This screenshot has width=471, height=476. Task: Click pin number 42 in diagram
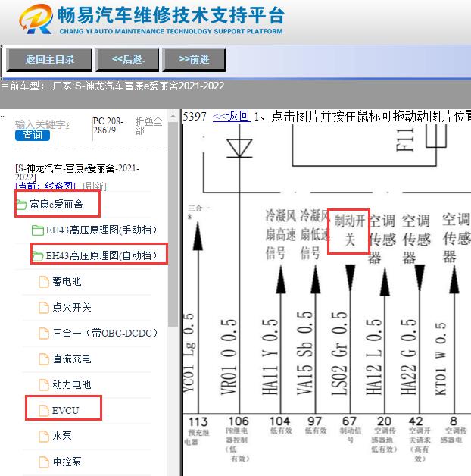click(416, 421)
